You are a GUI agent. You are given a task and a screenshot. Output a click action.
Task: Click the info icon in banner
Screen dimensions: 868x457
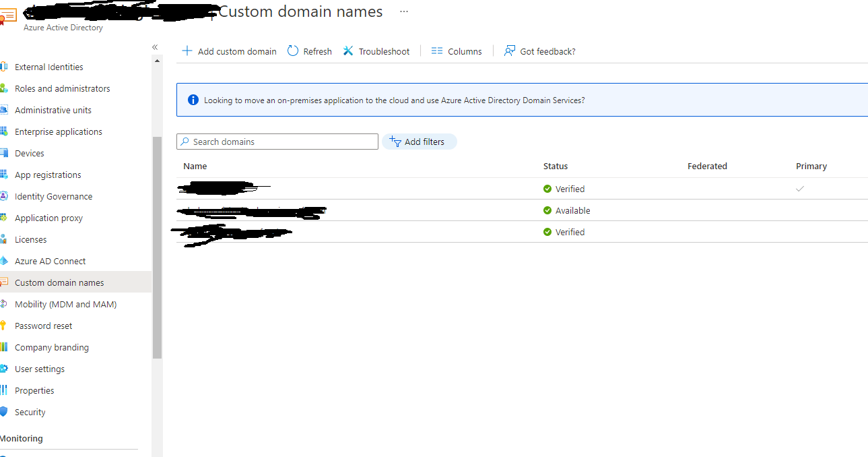pos(193,100)
